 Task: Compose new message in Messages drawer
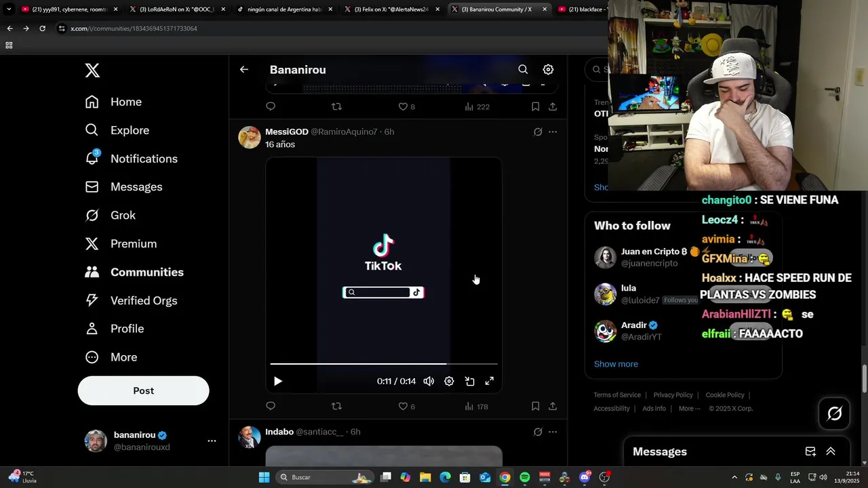[x=810, y=451]
